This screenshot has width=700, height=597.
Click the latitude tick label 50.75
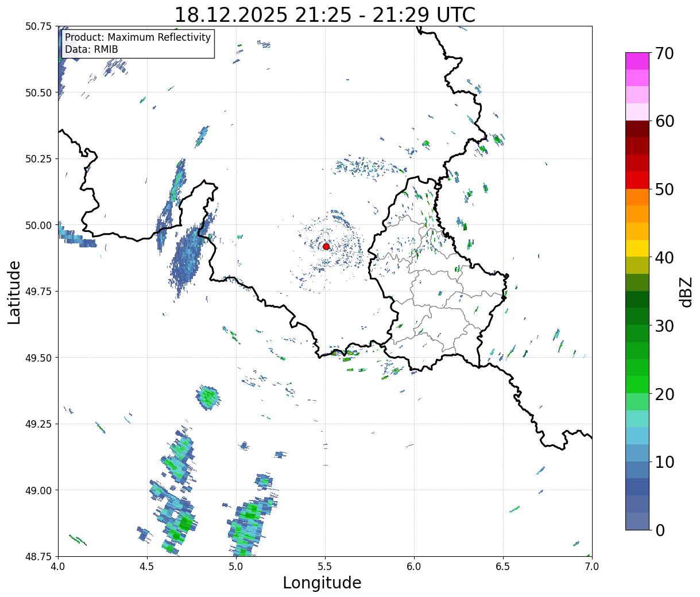[x=38, y=26]
